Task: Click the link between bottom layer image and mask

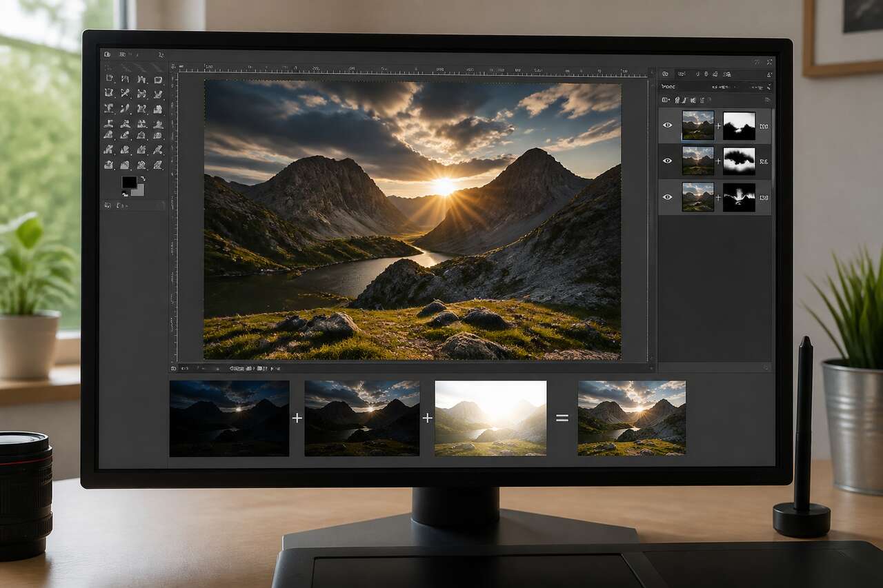Action: [x=719, y=197]
